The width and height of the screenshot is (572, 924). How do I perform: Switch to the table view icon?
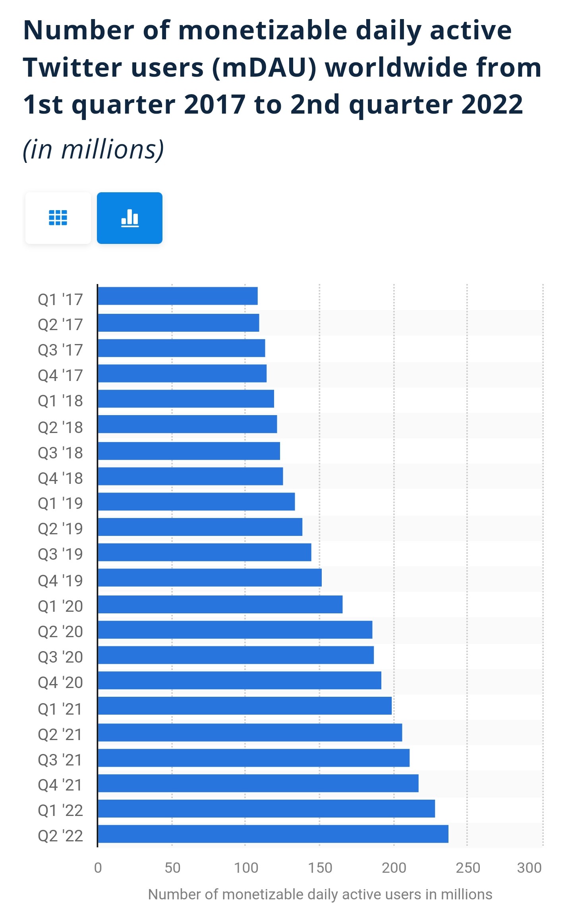pyautogui.click(x=58, y=218)
